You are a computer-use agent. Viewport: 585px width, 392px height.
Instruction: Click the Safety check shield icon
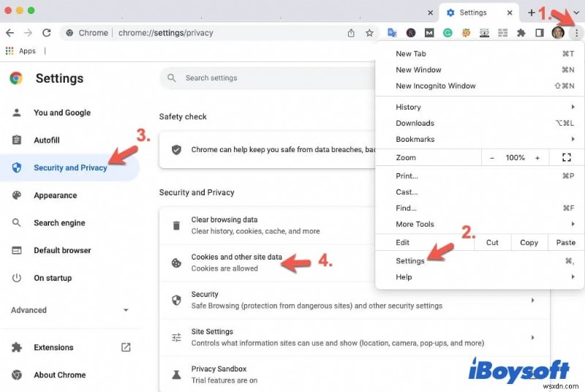(176, 150)
